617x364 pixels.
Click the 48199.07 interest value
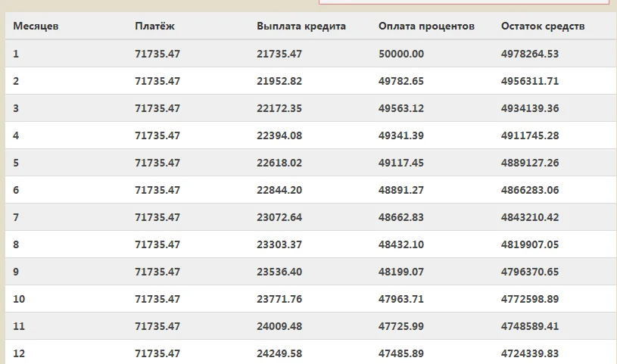pos(401,272)
